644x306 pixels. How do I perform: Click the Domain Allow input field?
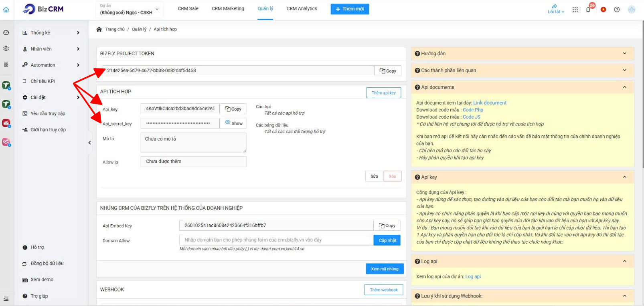[276, 240]
